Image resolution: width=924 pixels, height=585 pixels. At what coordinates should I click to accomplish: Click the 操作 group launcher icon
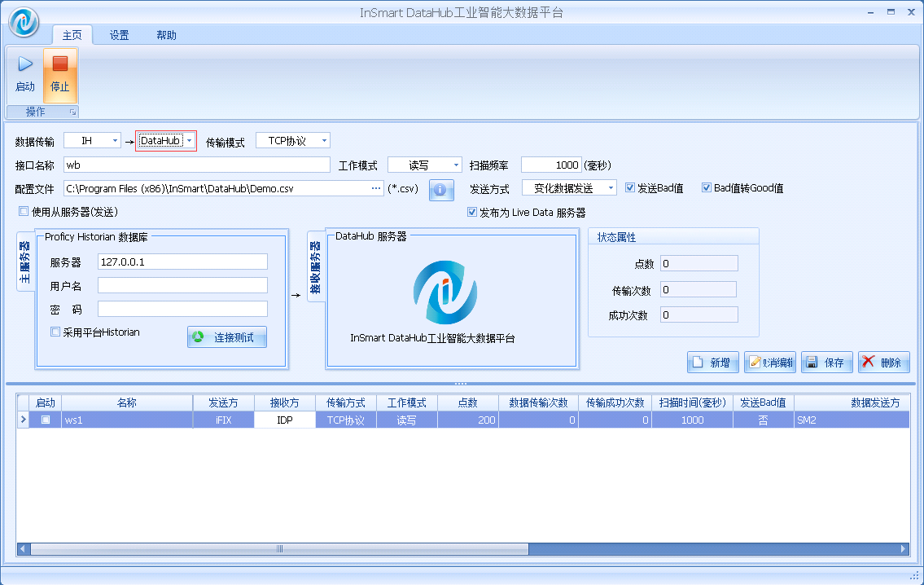tap(73, 112)
